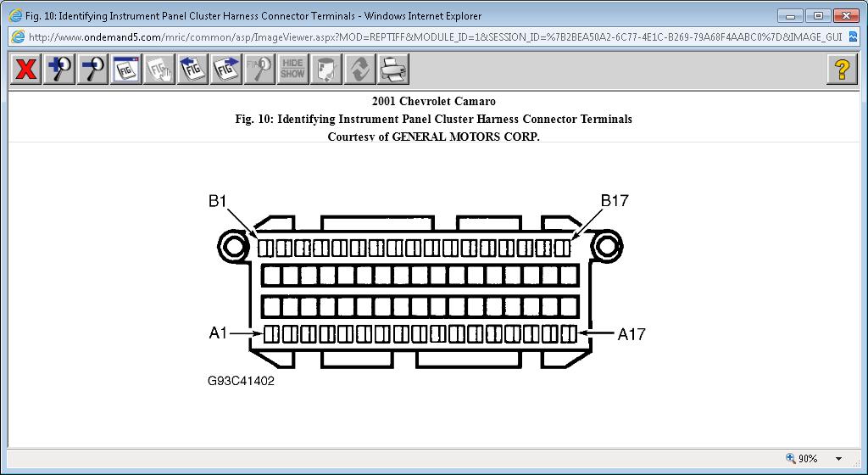Zoom out with the minus magnifier icon

pyautogui.click(x=93, y=70)
